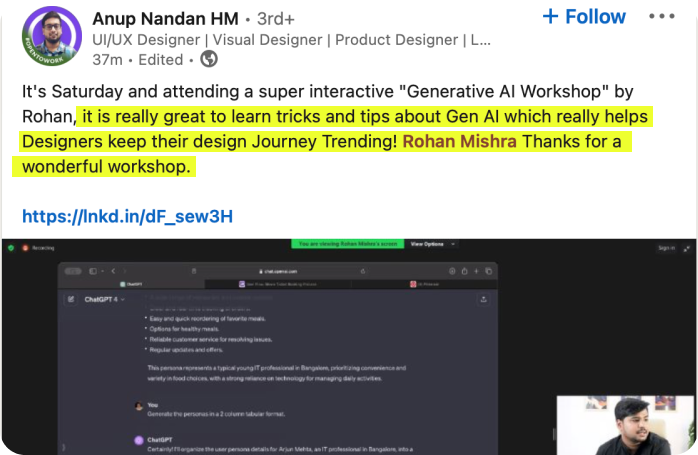Click the Sign in button in Zoom
The image size is (698, 455).
(x=666, y=247)
